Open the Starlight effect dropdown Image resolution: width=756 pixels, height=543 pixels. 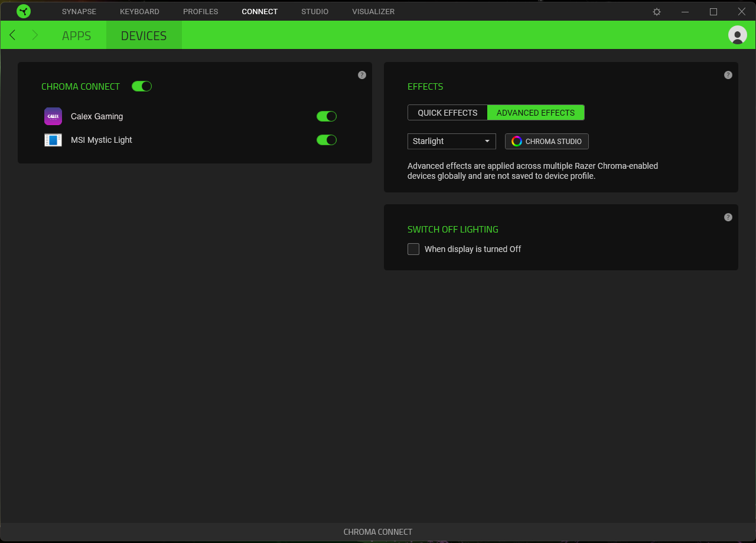(x=452, y=141)
